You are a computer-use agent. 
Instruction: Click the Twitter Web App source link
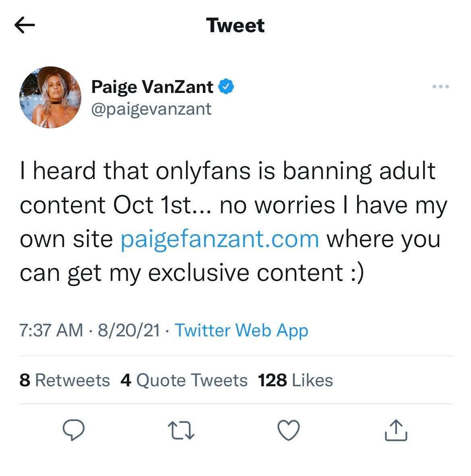tap(242, 330)
